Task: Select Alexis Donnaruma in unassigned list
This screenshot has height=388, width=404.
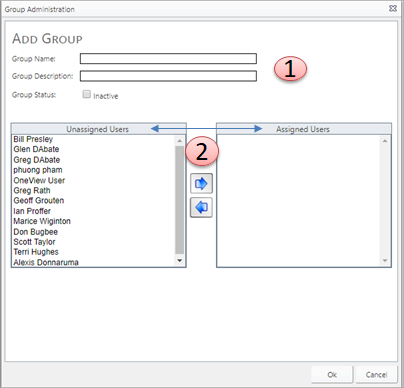Action: pos(46,262)
